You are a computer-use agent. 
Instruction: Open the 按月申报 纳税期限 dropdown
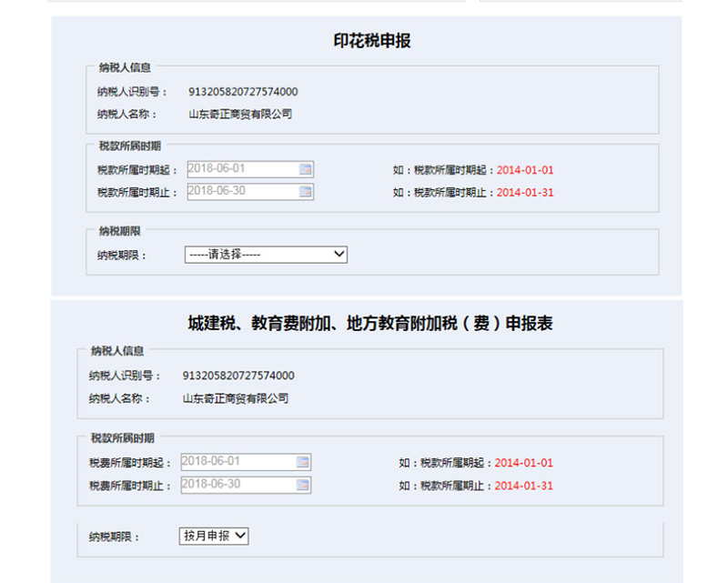click(x=214, y=537)
